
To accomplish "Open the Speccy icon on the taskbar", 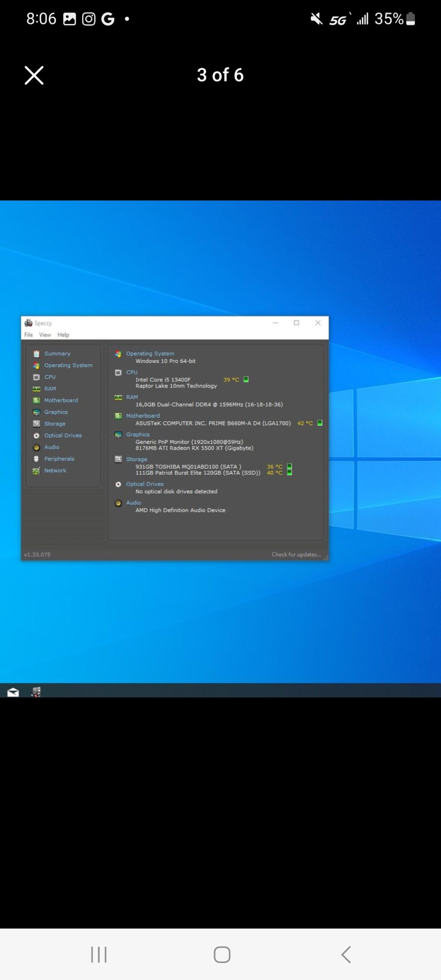I will coord(36,692).
